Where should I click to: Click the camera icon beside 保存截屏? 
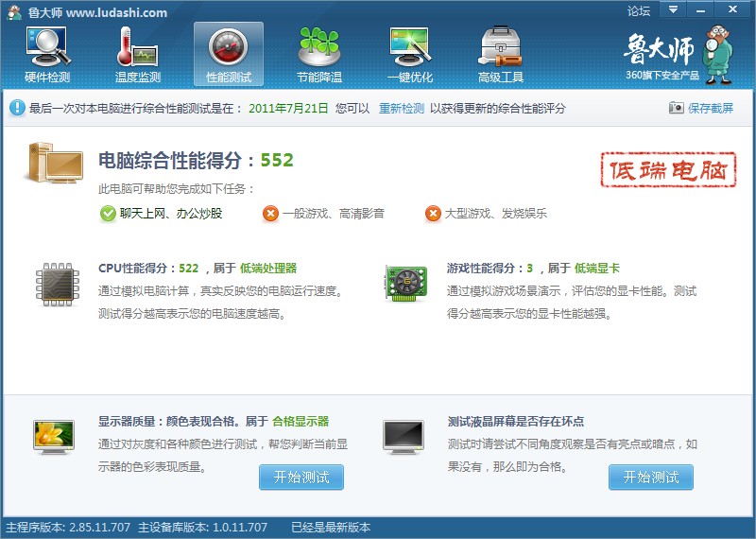tap(676, 108)
